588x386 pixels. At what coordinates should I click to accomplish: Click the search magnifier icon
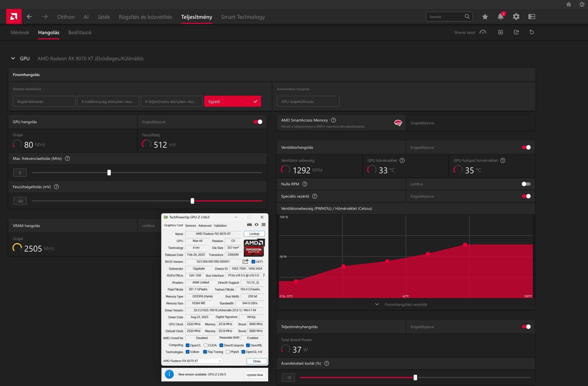[467, 17]
